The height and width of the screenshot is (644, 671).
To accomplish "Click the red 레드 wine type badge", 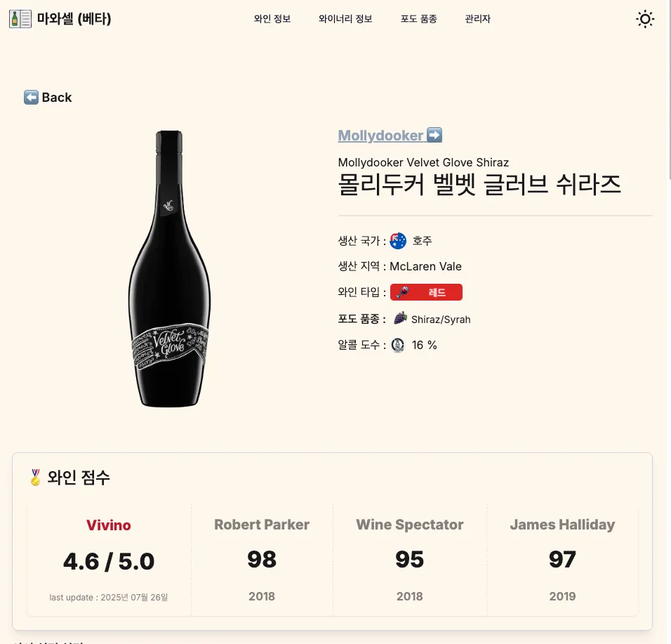I will (x=426, y=292).
